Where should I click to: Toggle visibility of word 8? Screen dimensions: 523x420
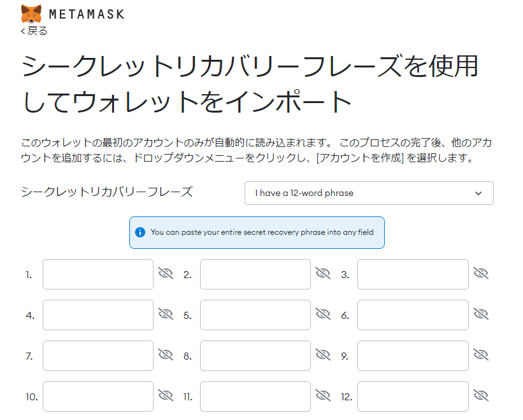323,354
